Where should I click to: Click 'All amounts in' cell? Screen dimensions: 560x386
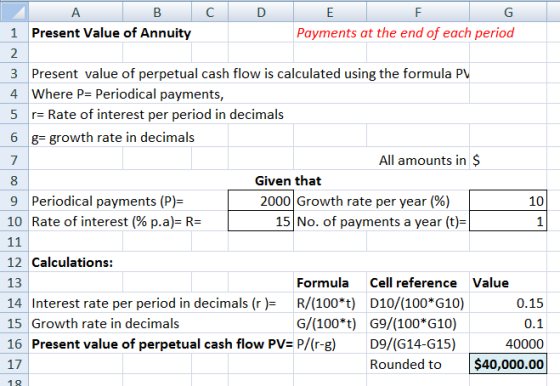pos(422,160)
